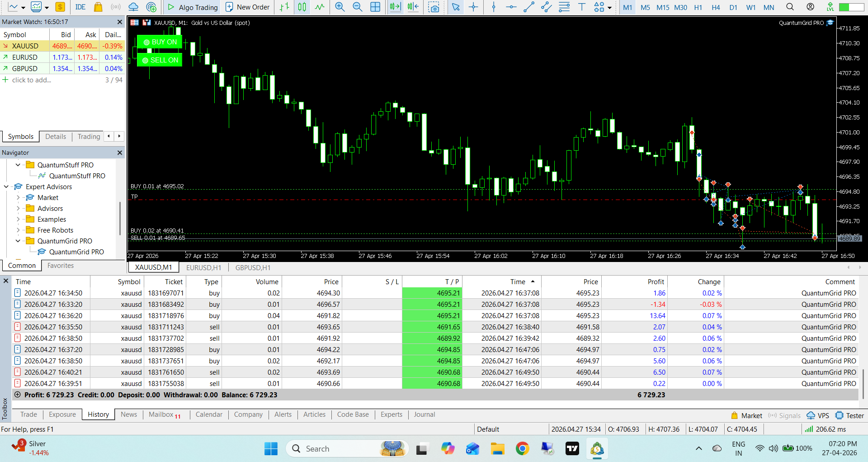The width and height of the screenshot is (868, 462).
Task: Switch to the Details tab in Market Watch
Action: 56,137
